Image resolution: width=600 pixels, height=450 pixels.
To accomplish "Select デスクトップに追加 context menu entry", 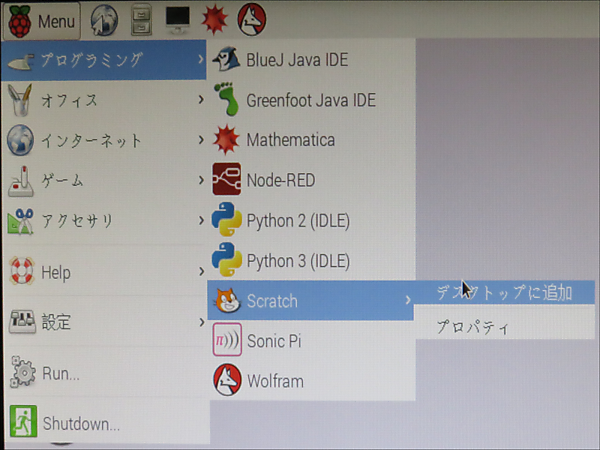I will pos(504,293).
